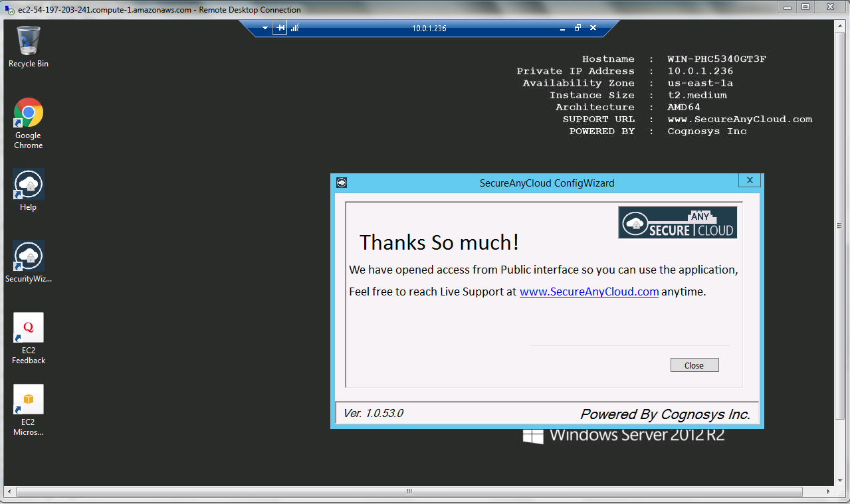Click the SecureAnyCloud logo in the wizard
Image resolution: width=850 pixels, height=504 pixels.
[x=677, y=222]
